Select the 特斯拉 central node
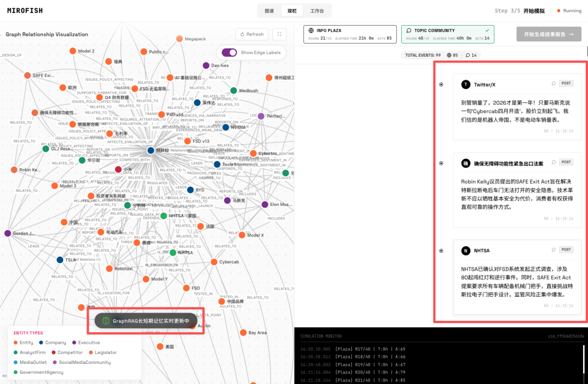The image size is (588, 384). coord(151,150)
